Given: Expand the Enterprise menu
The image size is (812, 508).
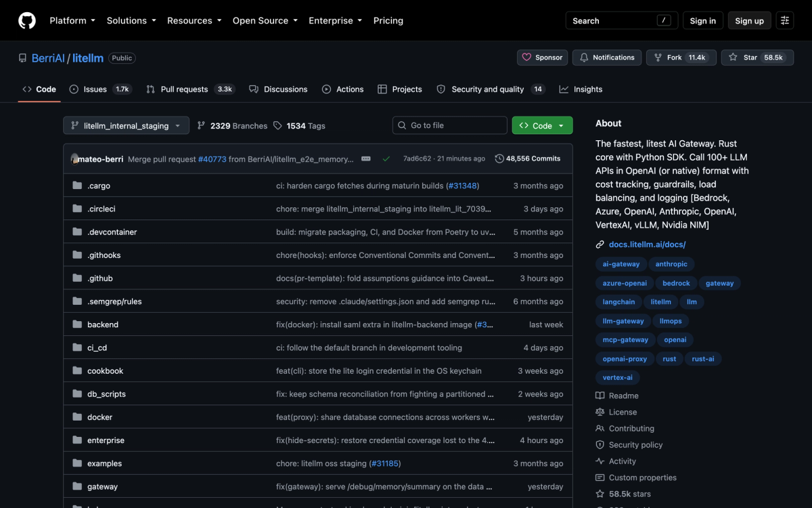Looking at the screenshot, I should (x=336, y=20).
